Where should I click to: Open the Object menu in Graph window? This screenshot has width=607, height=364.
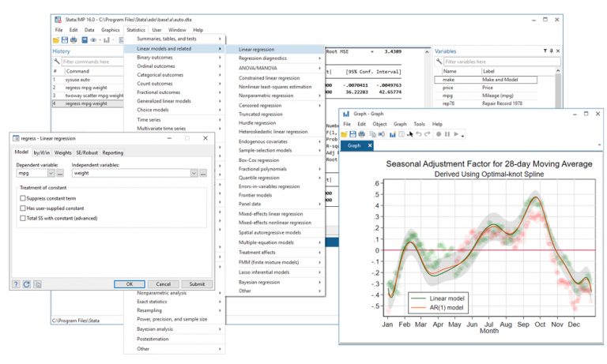pyautogui.click(x=379, y=124)
